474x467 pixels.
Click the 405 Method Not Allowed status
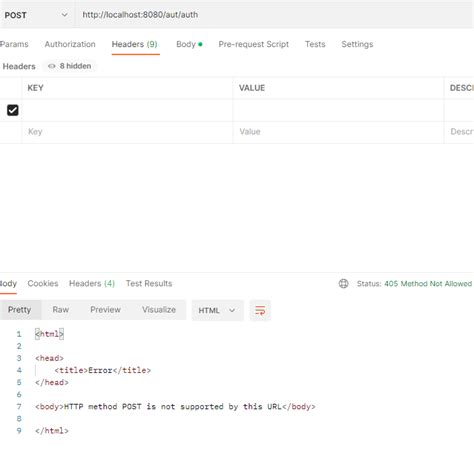coord(428,284)
